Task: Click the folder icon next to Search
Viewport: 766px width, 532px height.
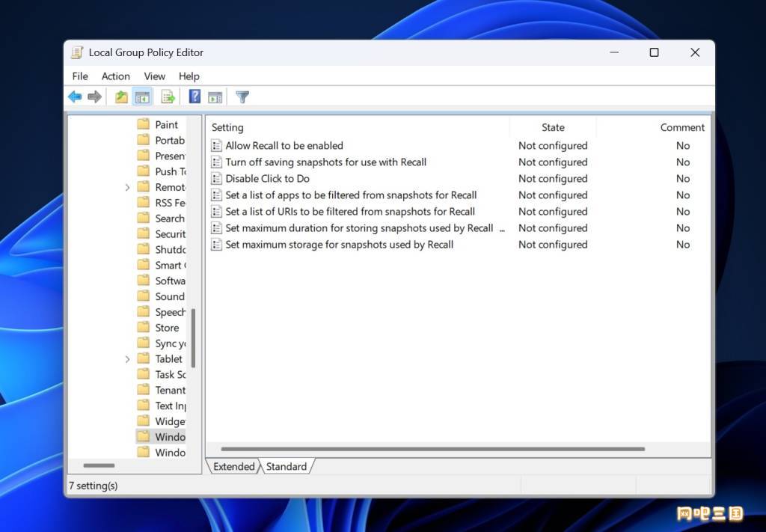Action: pyautogui.click(x=143, y=218)
